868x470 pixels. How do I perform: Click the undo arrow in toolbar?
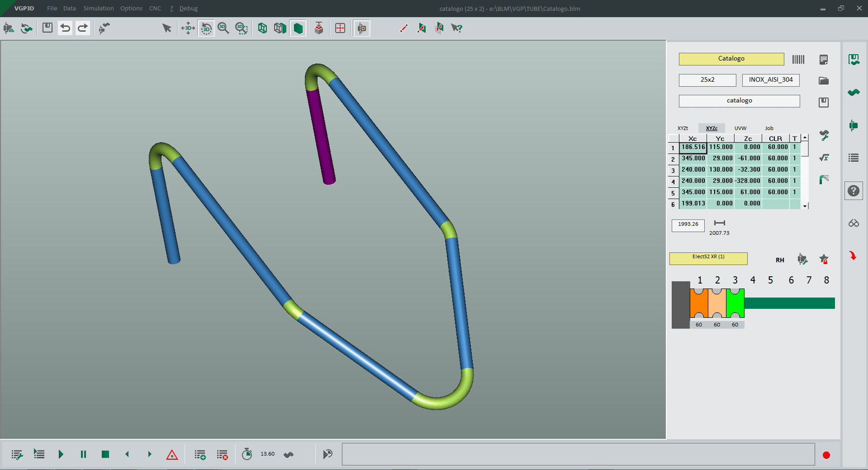tap(65, 28)
